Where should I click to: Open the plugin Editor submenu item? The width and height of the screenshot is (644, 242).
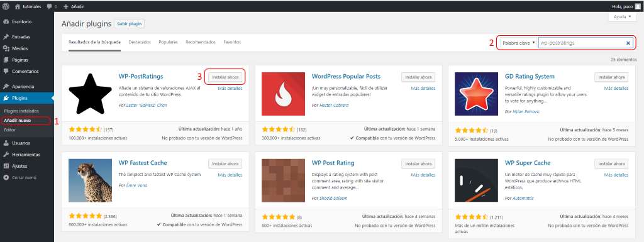pos(9,129)
